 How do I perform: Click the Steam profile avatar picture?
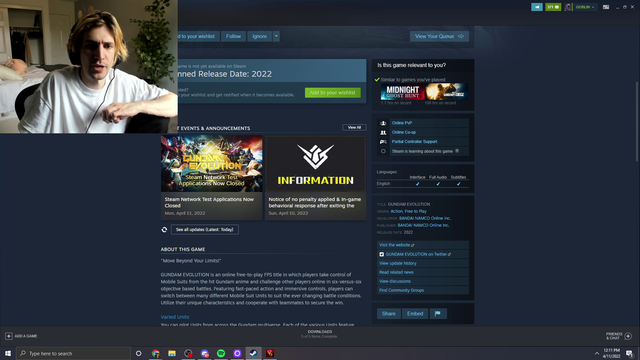pos(568,7)
